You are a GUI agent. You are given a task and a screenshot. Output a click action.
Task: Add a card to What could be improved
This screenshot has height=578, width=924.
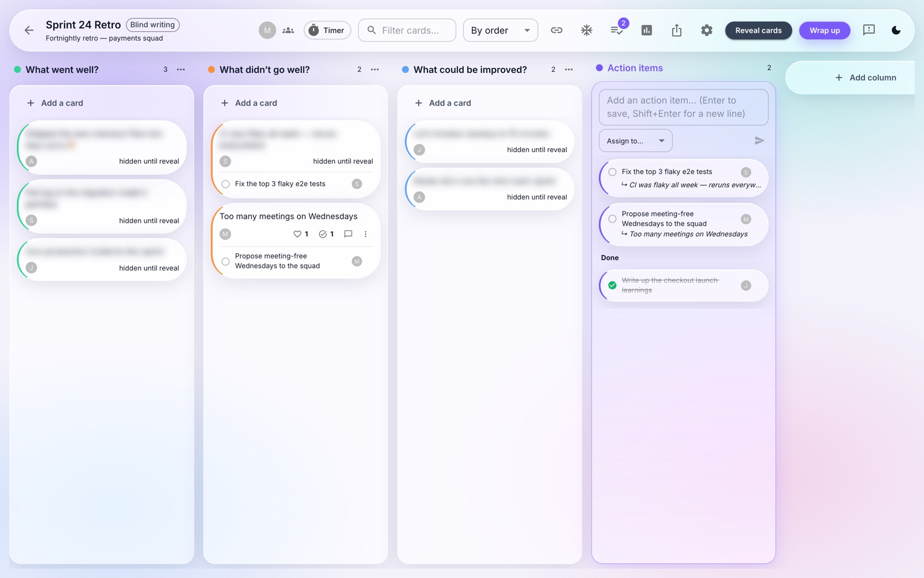pyautogui.click(x=490, y=103)
